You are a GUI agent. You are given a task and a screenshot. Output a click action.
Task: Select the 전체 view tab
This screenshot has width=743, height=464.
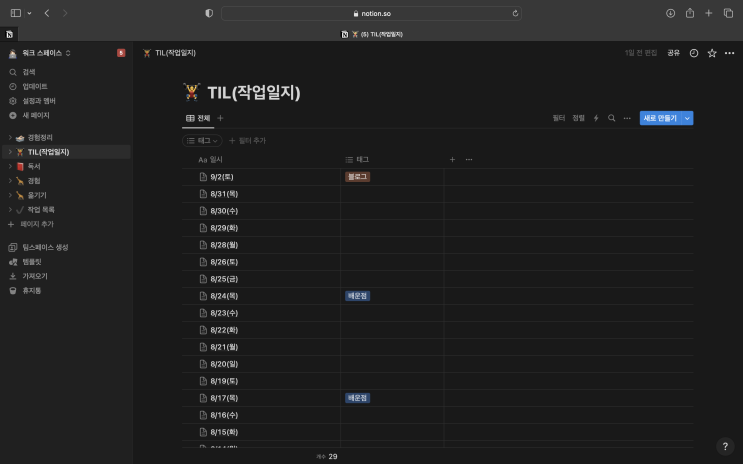click(x=198, y=118)
